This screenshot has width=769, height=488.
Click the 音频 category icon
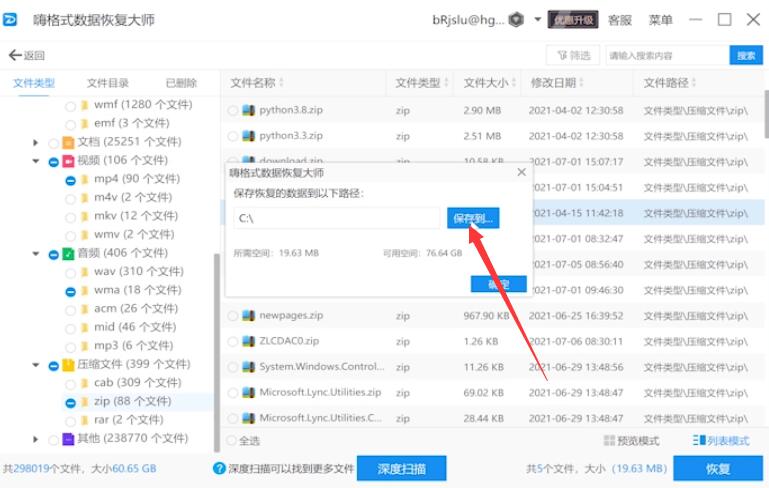pyautogui.click(x=68, y=254)
